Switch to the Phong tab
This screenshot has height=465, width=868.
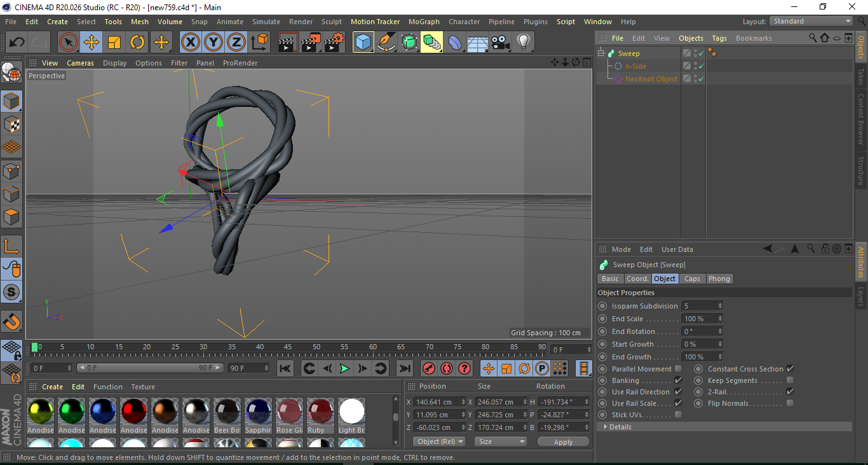[719, 279]
